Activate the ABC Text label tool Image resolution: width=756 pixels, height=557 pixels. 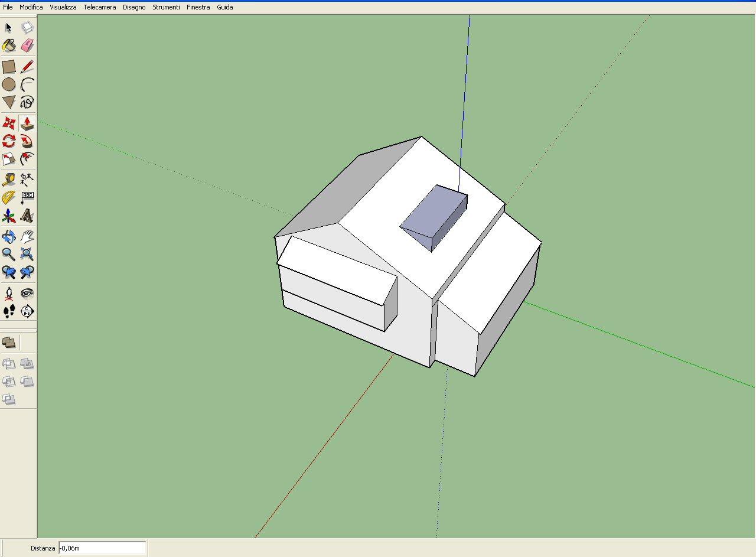tap(27, 197)
